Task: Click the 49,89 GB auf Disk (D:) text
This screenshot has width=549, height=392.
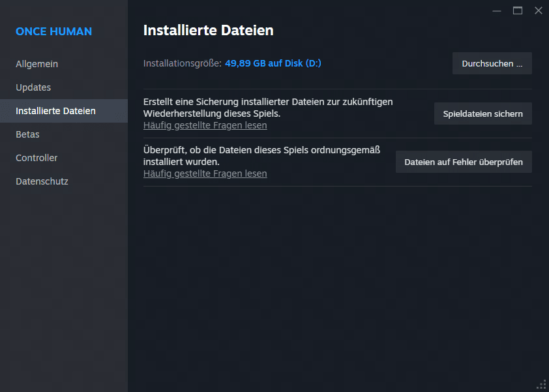Action: [x=273, y=63]
